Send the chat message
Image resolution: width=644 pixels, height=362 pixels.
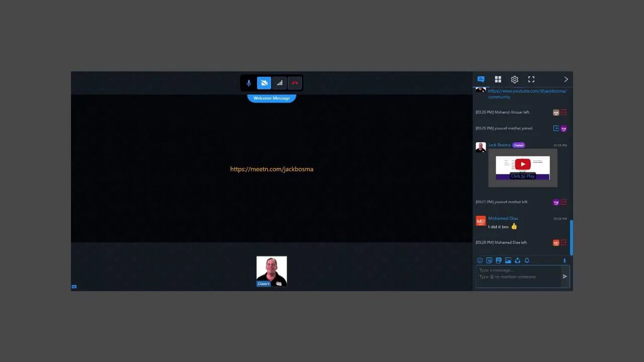click(565, 276)
